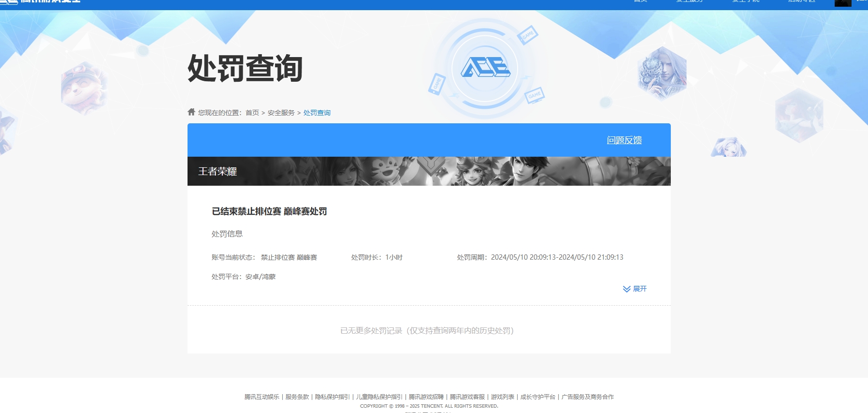The width and height of the screenshot is (868, 413).
Task: Click the home icon in the breadcrumb
Action: click(191, 112)
